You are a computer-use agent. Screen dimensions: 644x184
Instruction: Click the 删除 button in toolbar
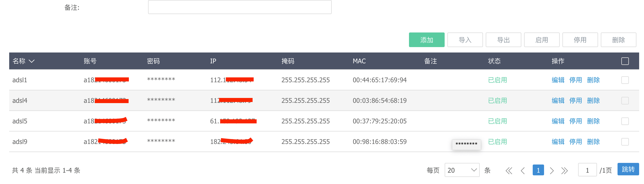coord(619,40)
